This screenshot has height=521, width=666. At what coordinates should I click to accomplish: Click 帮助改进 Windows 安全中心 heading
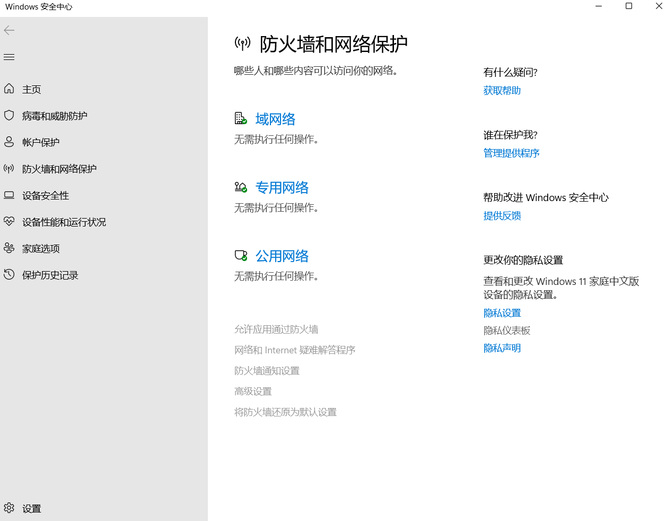tap(546, 197)
